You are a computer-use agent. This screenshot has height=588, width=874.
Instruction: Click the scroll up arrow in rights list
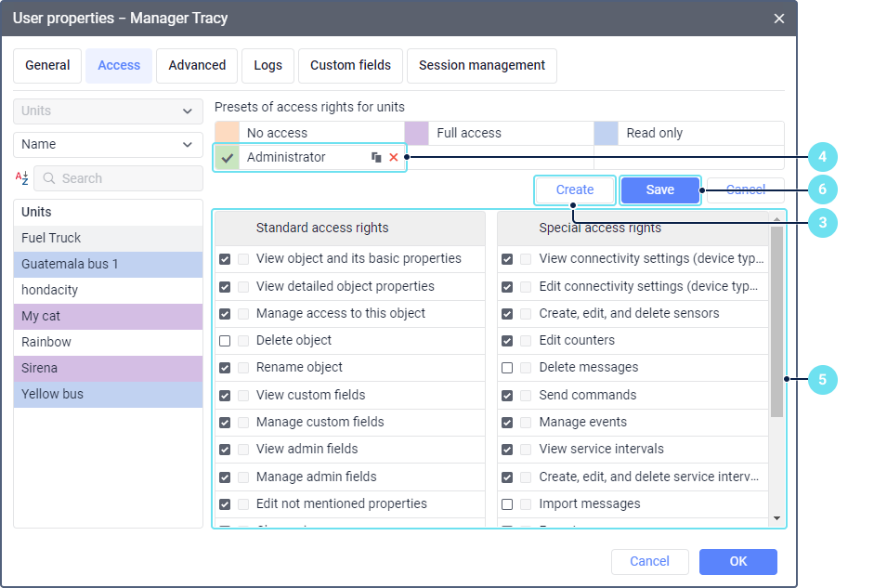776,220
